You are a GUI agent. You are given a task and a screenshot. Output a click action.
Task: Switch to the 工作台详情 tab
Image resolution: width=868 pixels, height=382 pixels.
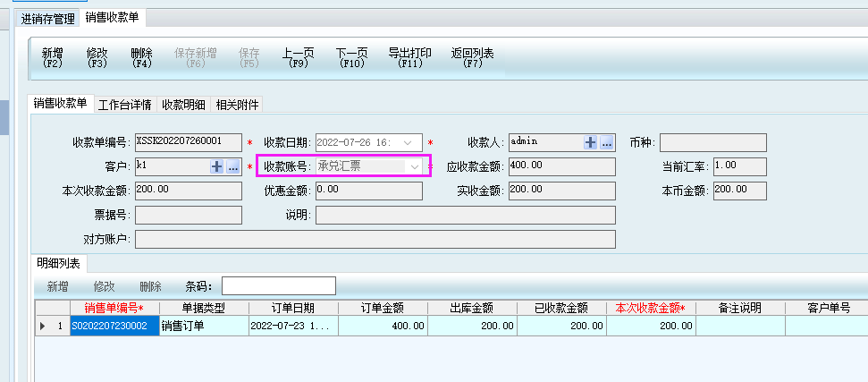click(124, 105)
